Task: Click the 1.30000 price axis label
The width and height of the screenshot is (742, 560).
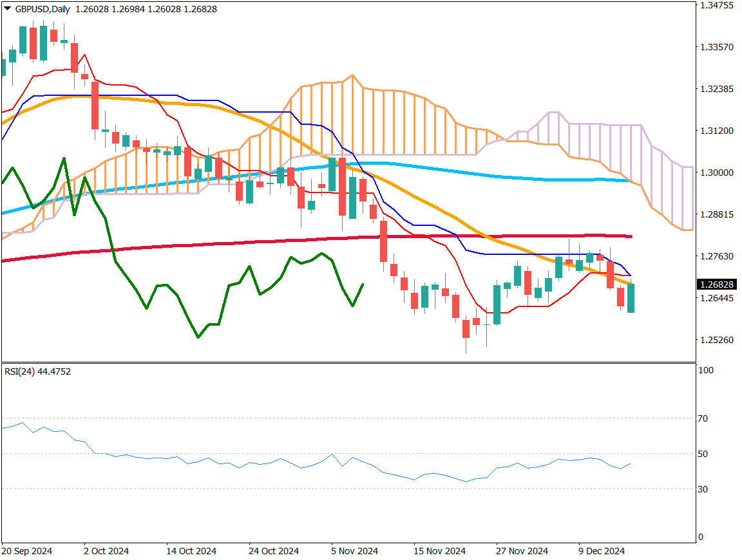Action: (x=718, y=173)
